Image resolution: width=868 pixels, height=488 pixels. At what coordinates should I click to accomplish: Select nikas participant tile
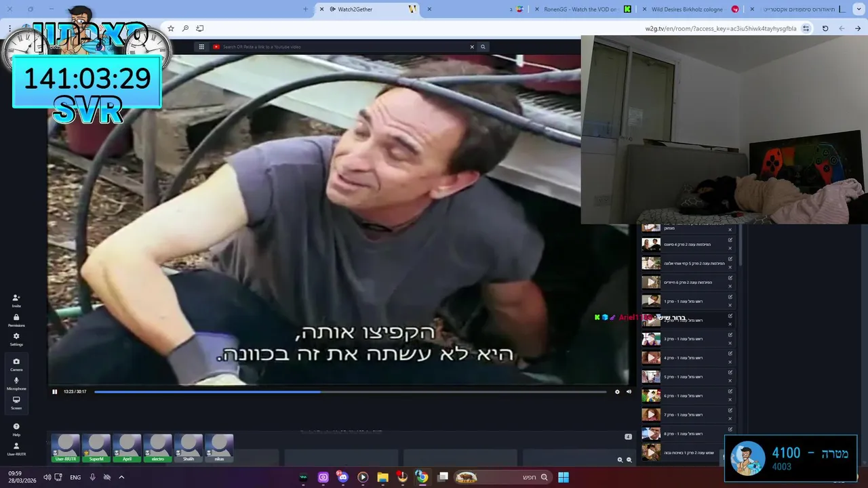pos(219,448)
